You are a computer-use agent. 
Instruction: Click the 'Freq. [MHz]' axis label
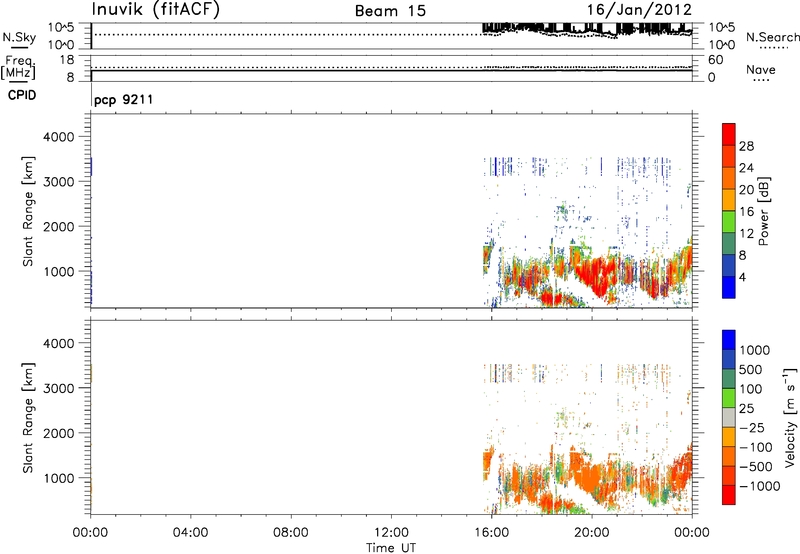(19, 67)
